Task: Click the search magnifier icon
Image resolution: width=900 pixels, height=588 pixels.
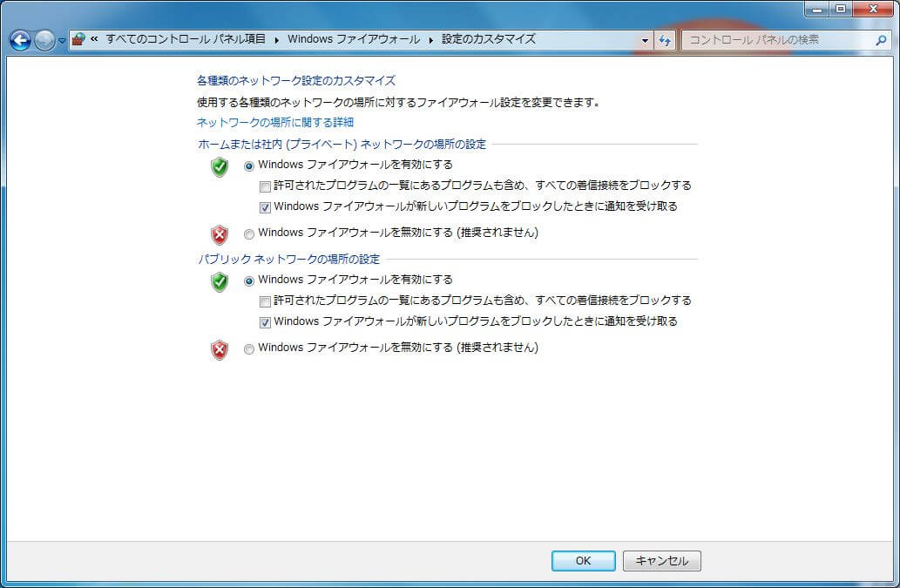Action: (x=881, y=40)
